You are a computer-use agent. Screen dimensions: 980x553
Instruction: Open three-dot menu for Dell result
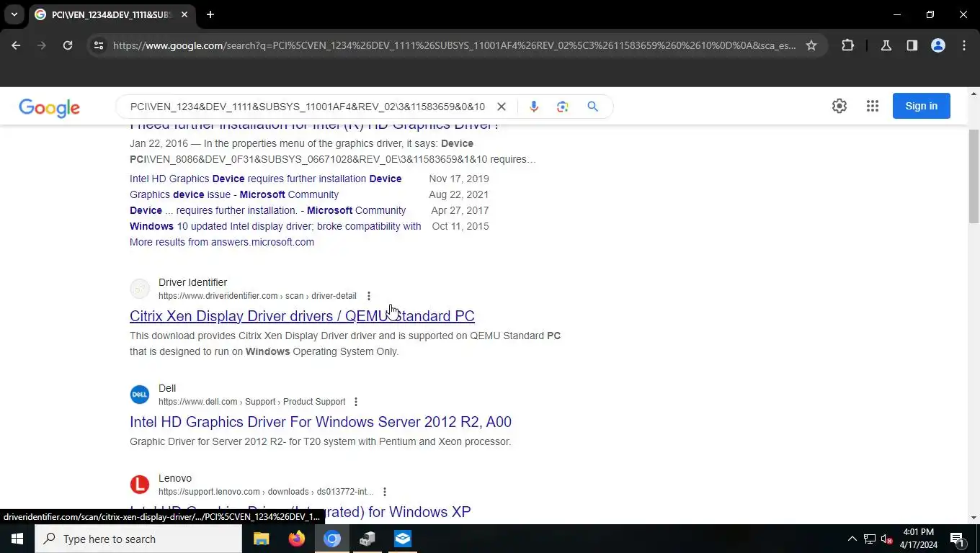[x=355, y=402]
